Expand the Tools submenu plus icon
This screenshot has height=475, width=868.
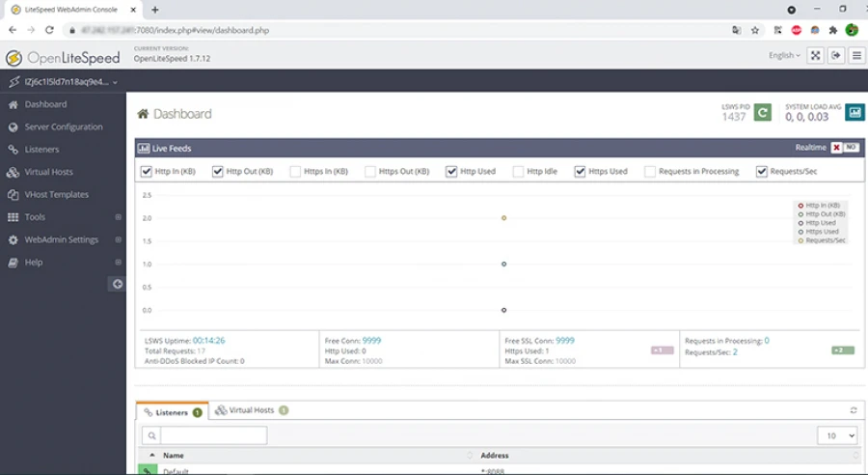coord(118,217)
